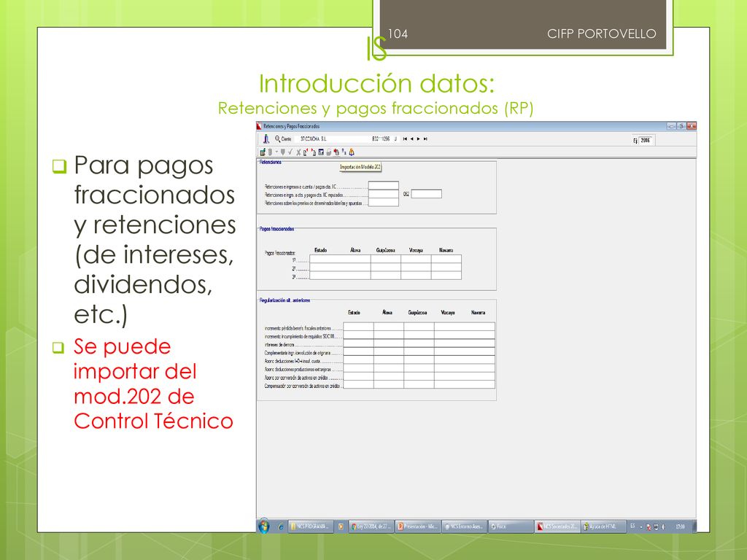Click the orange bell-shaped toolbar icon
The height and width of the screenshot is (560, 747).
352,152
